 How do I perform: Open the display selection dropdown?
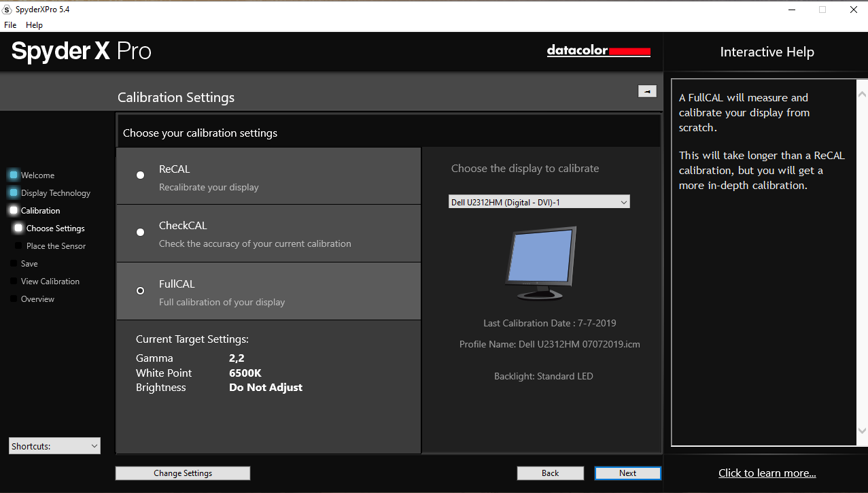pos(539,202)
